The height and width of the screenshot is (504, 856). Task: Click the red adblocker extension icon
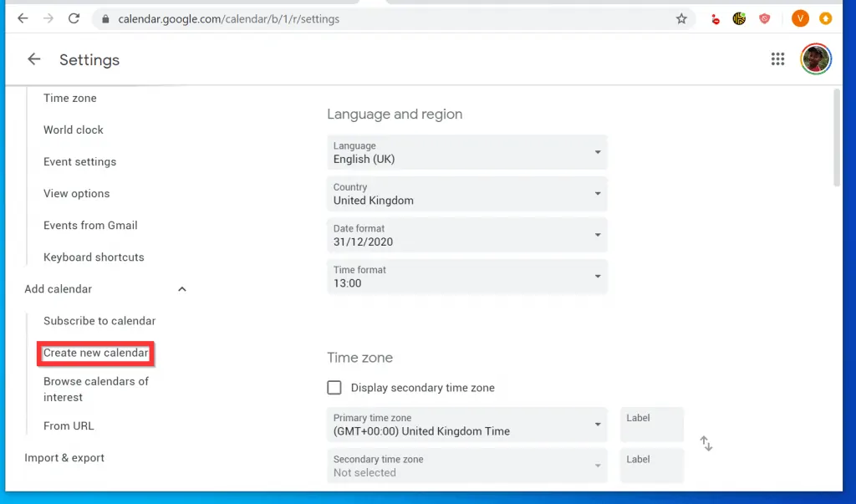(715, 18)
